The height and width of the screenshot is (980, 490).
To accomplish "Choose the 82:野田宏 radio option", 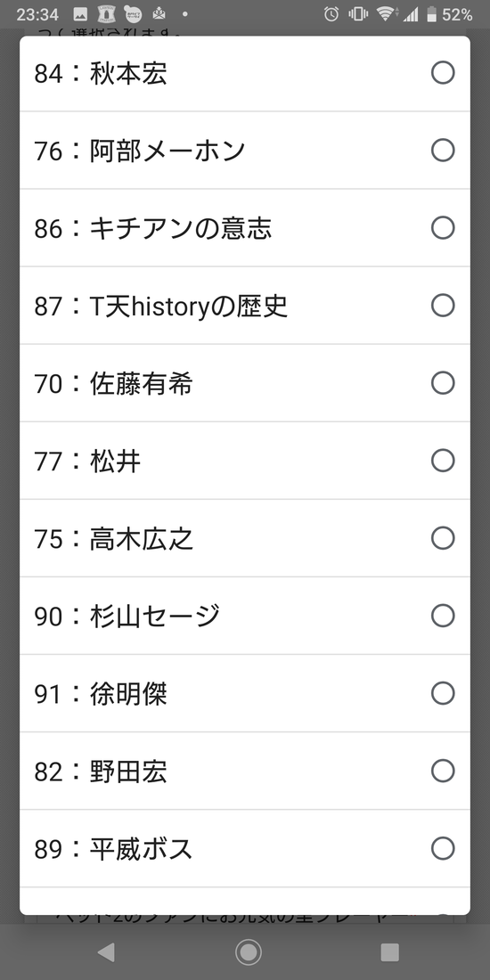I will pos(443,771).
